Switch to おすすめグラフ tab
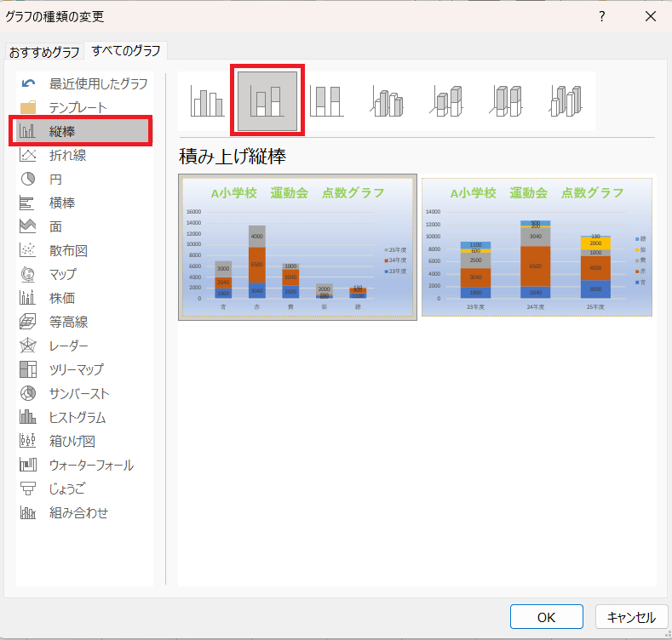The width and height of the screenshot is (672, 640). pos(44,52)
